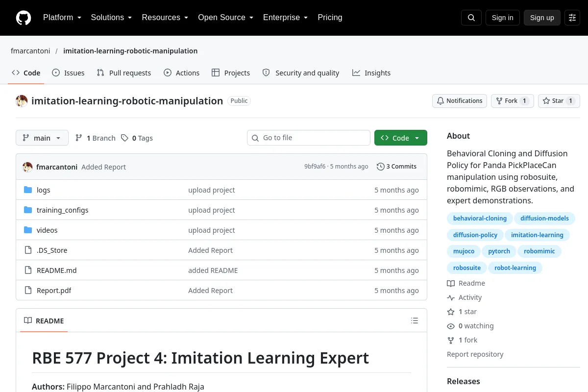Click the pulse icon next to Activity

point(451,297)
